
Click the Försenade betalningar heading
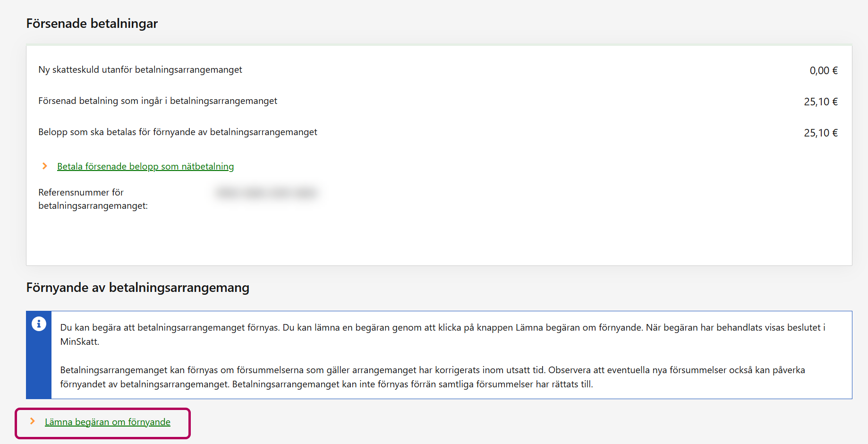coord(92,24)
